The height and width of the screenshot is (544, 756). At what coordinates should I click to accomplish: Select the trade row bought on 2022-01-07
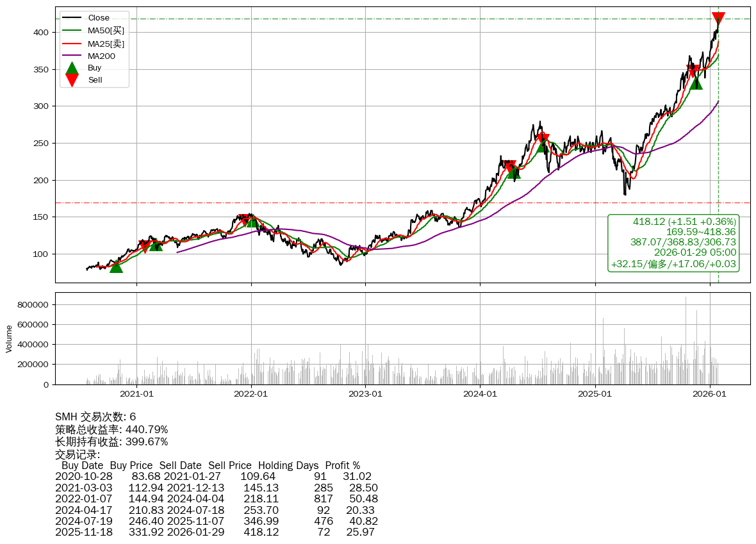[x=216, y=499]
